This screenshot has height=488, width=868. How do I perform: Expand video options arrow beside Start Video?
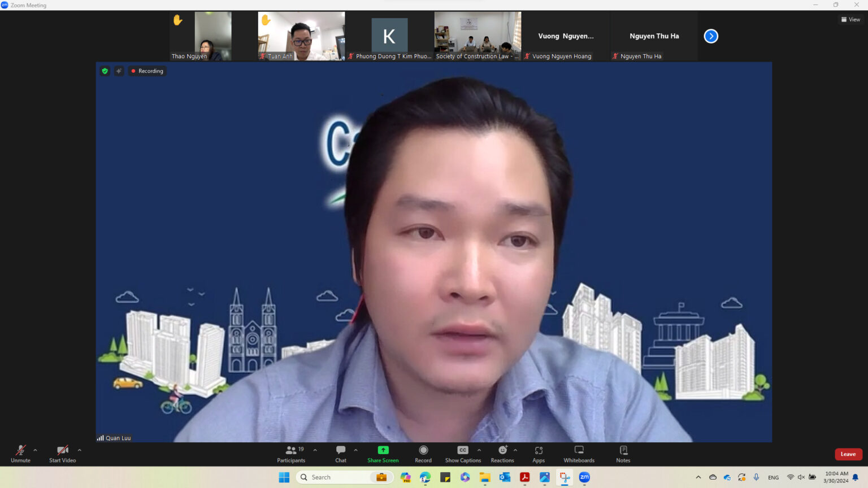tap(79, 450)
